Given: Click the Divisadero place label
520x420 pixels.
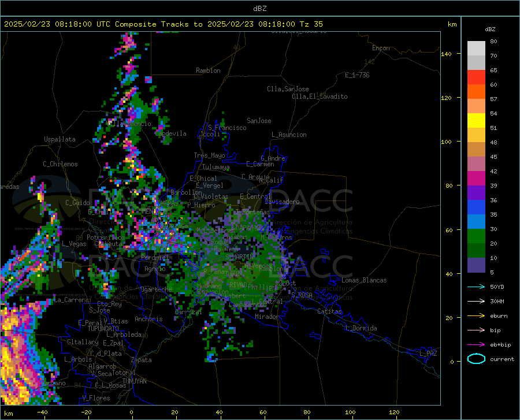Looking at the screenshot, I should [x=282, y=202].
